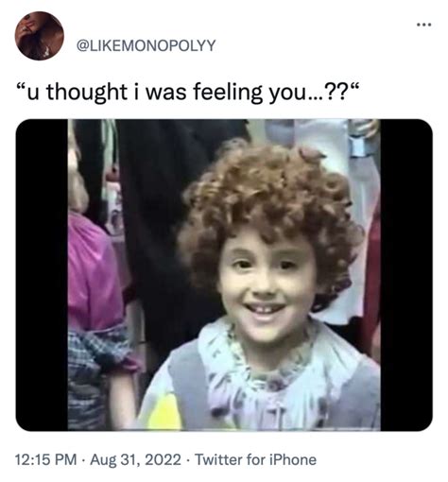This screenshot has height=482, width=448.
Task: Open the embedded video of the curly-haired child
Action: pyautogui.click(x=224, y=275)
